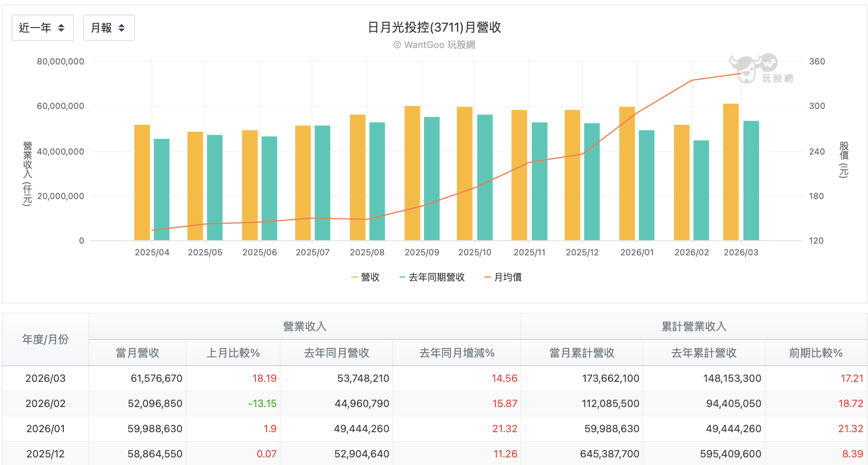Screen dimensions: 868x465
Task: Select the 2025/12 row date cell
Action: point(46,454)
